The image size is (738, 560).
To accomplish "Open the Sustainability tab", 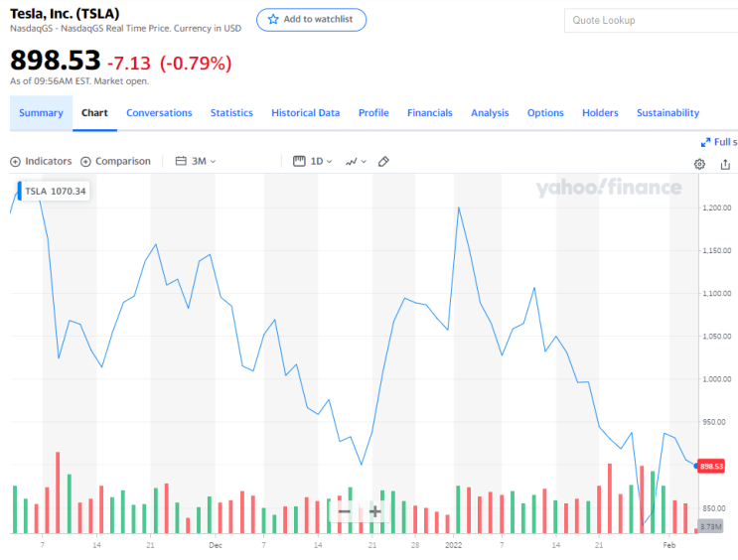I will coord(667,113).
